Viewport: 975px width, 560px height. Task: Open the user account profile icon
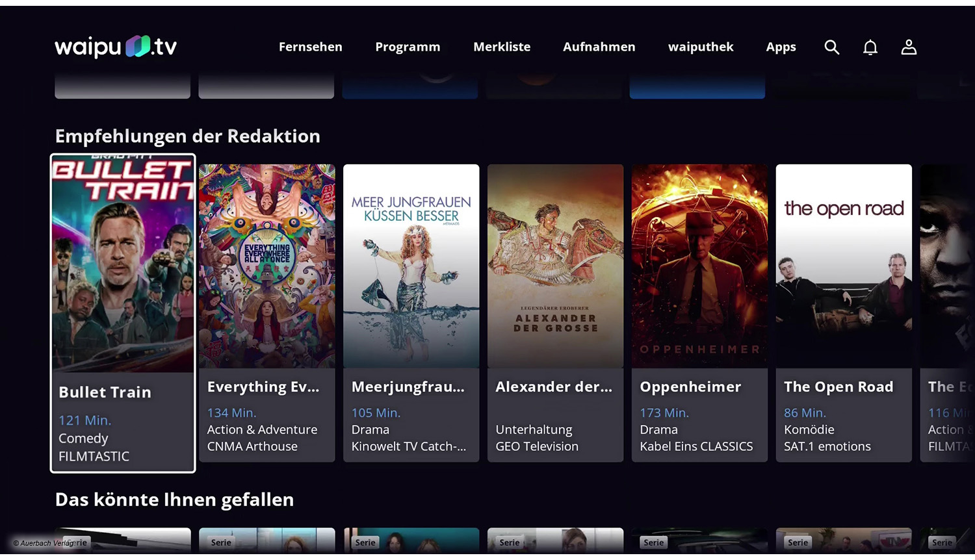909,47
